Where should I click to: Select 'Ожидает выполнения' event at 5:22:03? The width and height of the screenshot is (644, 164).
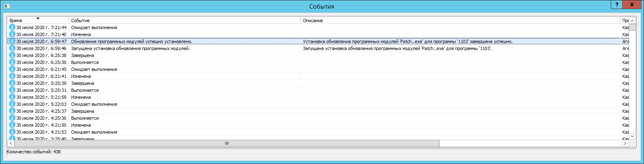click(x=94, y=104)
